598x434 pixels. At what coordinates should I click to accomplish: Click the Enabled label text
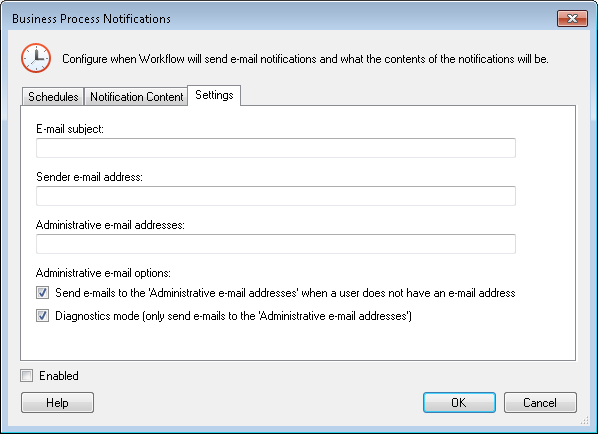[59, 376]
